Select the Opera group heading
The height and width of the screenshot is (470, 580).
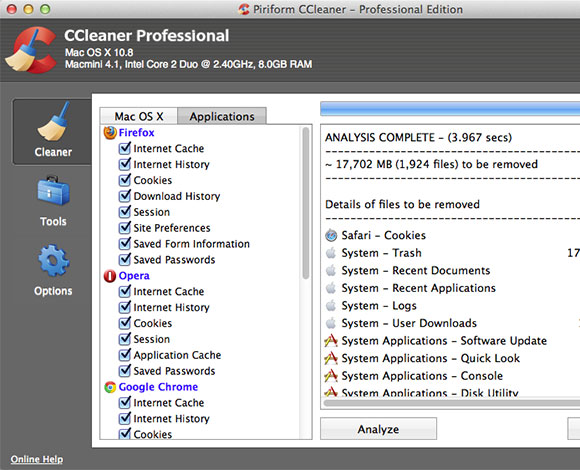tap(134, 276)
